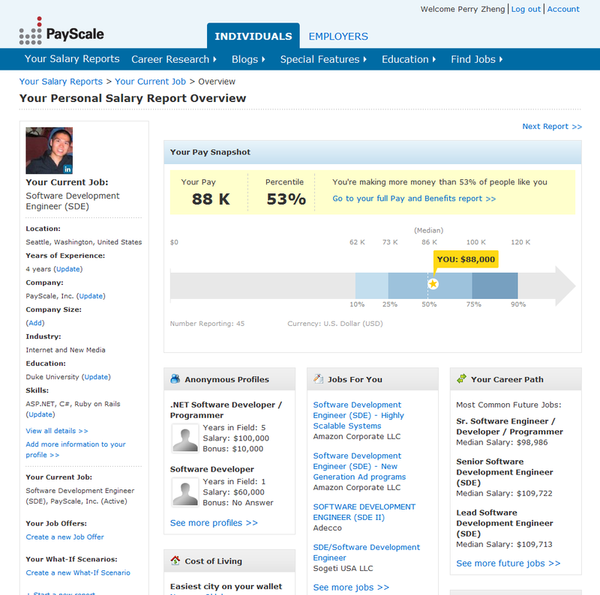Update the Company PayScale, Inc.

(91, 296)
